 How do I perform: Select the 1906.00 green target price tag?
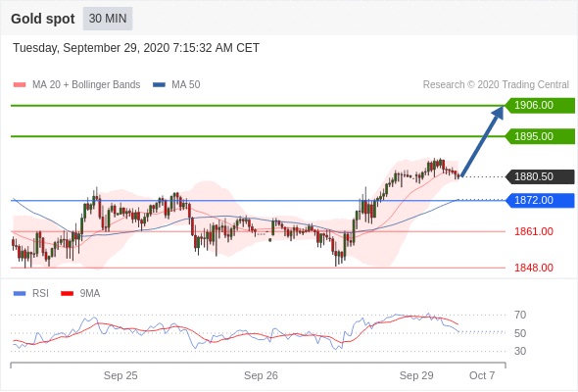[540, 106]
